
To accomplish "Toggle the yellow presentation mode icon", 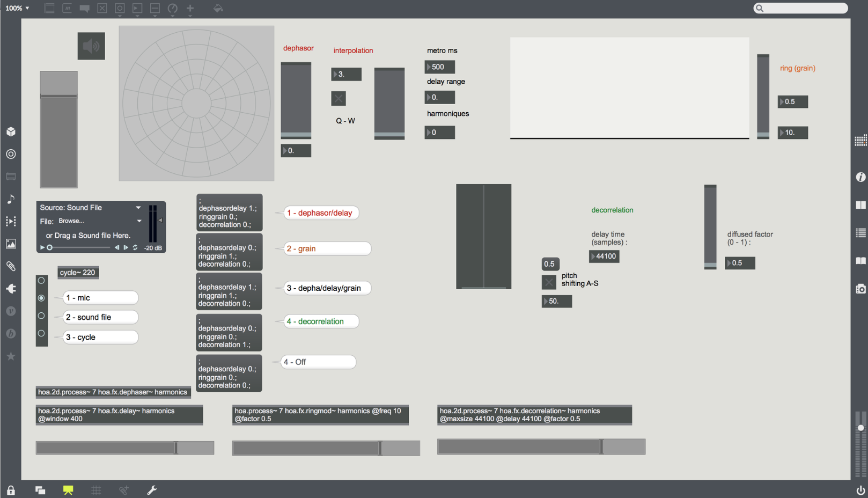I will coord(68,490).
